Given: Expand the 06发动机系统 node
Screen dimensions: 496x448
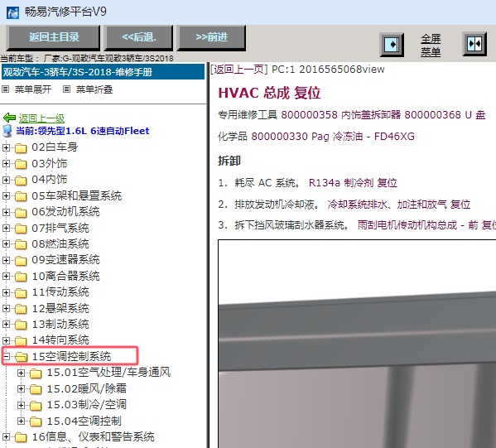Looking at the screenshot, I should (x=6, y=212).
